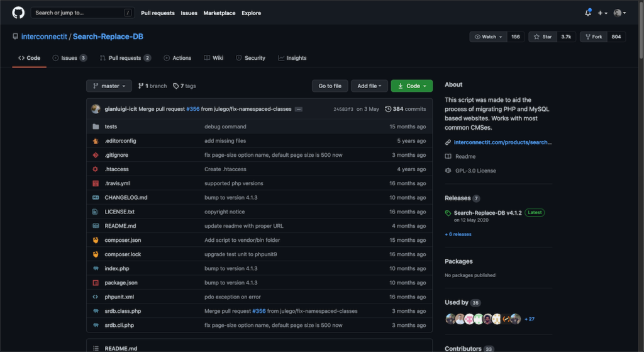Open the notifications bell
Screen dimensions: 644x352
(588, 13)
